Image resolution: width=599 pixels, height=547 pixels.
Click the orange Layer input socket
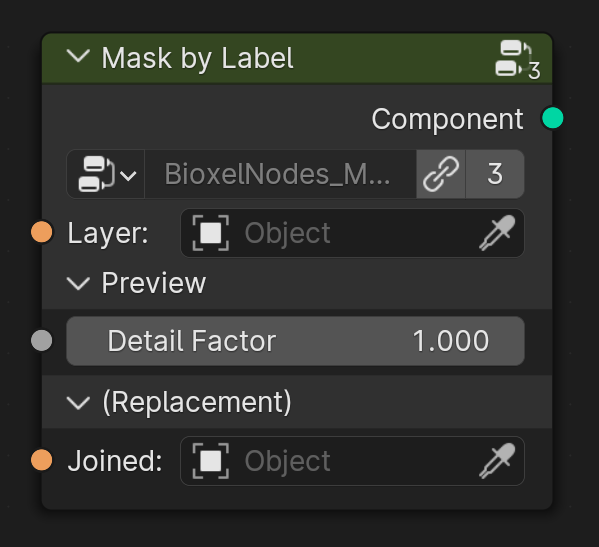coord(42,231)
